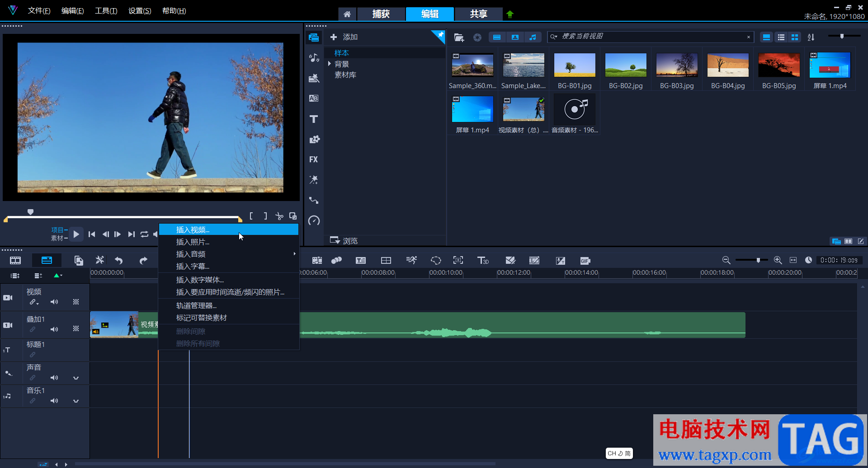868x468 pixels.
Task: Click the library search input field
Action: click(651, 37)
